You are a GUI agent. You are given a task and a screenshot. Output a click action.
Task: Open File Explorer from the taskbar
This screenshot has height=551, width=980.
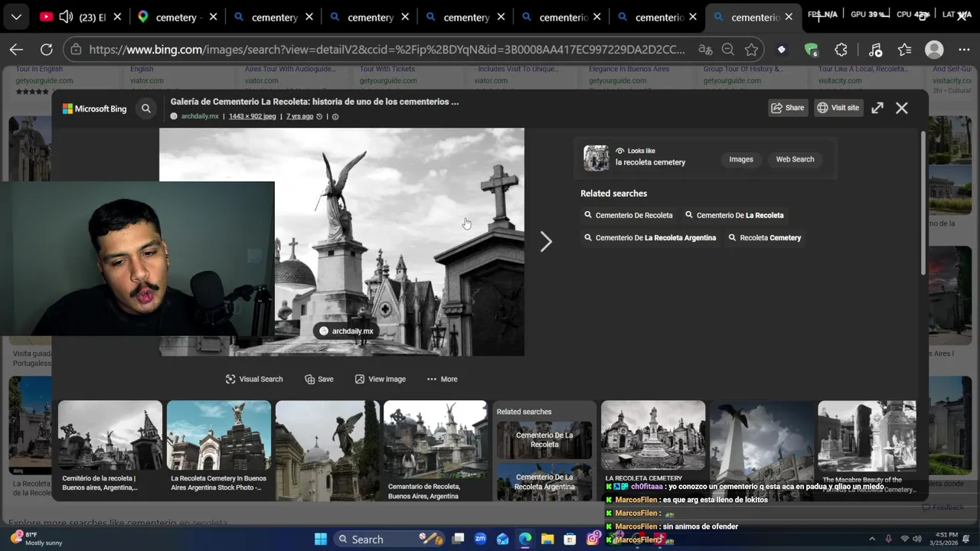pyautogui.click(x=547, y=540)
